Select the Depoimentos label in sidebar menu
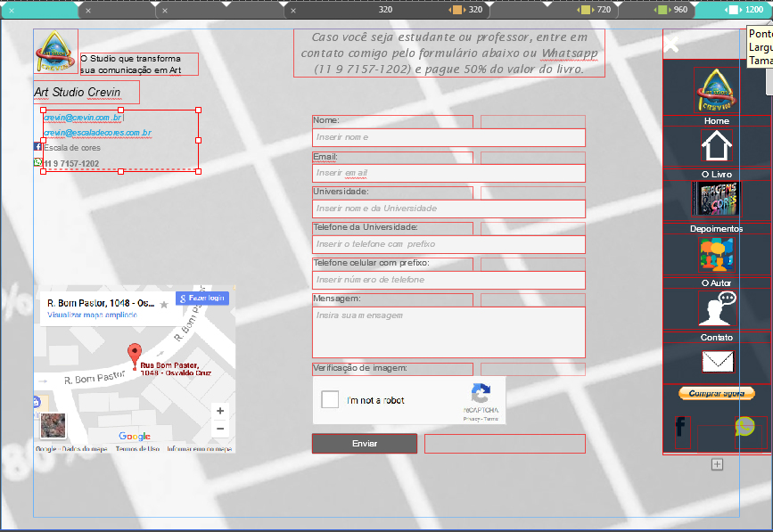Image resolution: width=773 pixels, height=532 pixels. point(716,228)
